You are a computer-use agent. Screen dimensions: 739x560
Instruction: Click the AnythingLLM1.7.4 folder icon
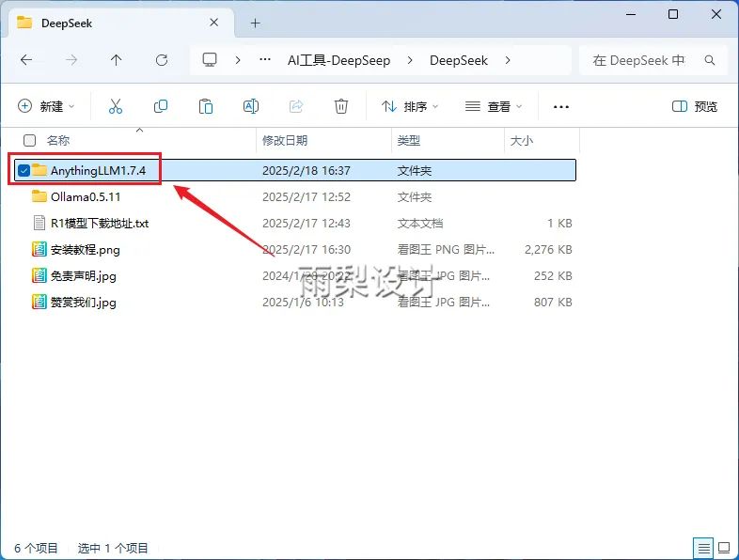[39, 170]
